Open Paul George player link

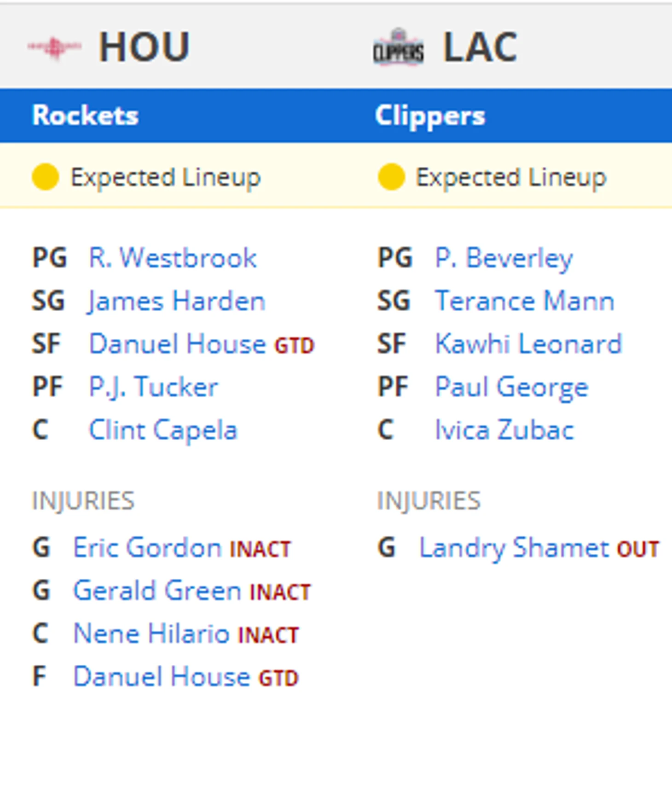tap(512, 387)
